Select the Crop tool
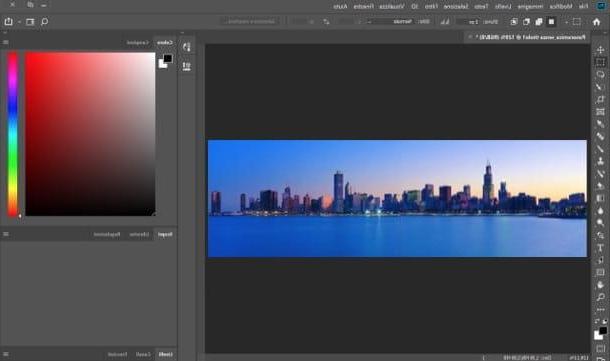 (600, 100)
